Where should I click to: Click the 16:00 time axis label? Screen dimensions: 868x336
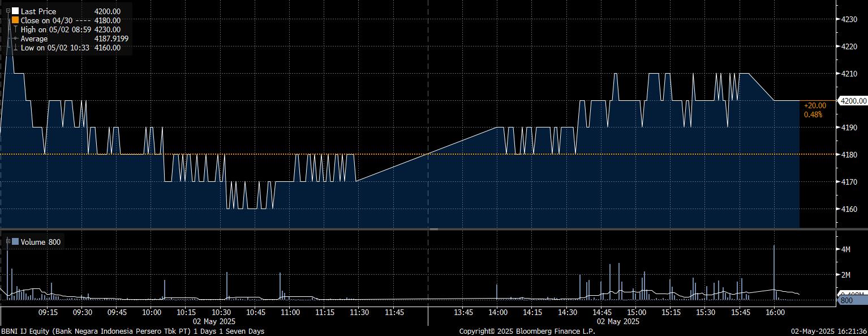pos(774,312)
